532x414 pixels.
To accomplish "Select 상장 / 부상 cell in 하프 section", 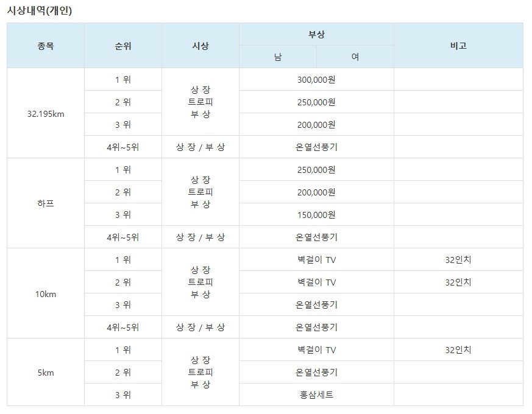I will pyautogui.click(x=200, y=237).
